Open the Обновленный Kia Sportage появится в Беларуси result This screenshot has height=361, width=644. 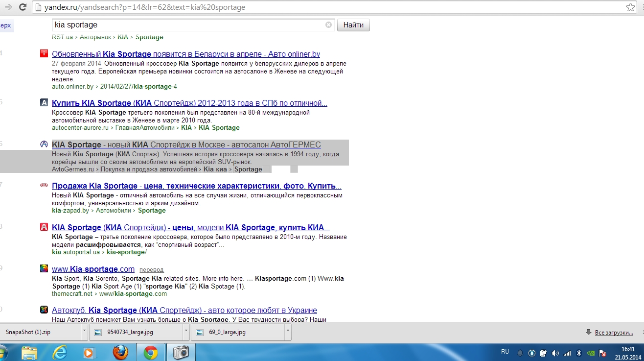[x=186, y=54]
